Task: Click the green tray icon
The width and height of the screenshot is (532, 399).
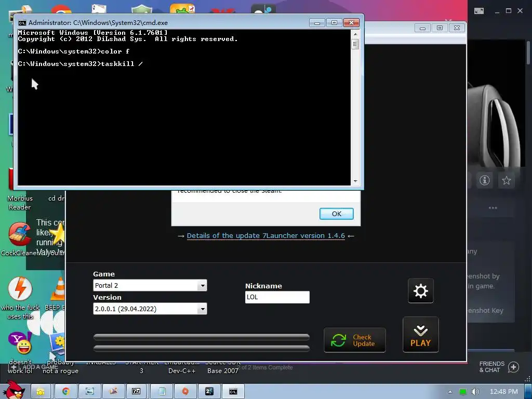Action: 463,392
